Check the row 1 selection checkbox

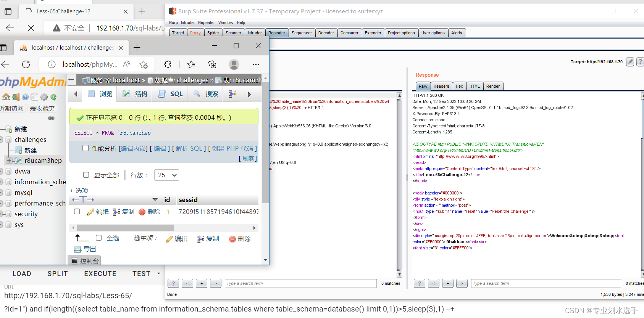coord(77,211)
